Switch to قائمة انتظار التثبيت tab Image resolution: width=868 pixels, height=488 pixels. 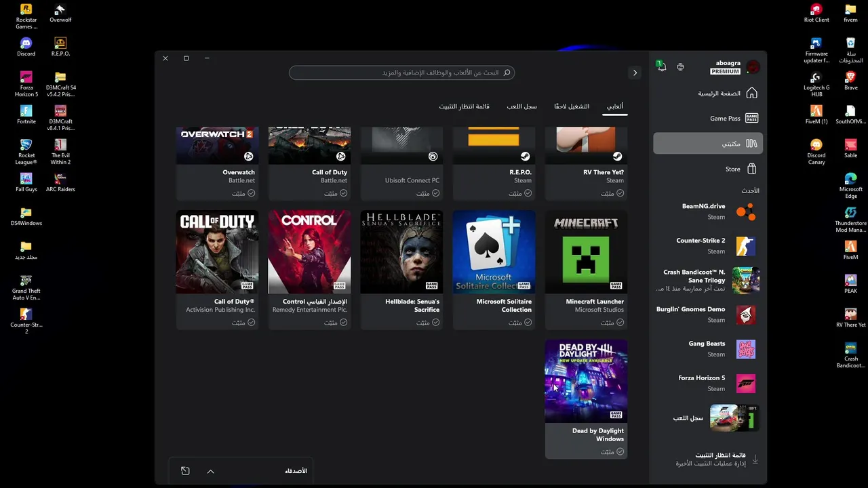[464, 106]
